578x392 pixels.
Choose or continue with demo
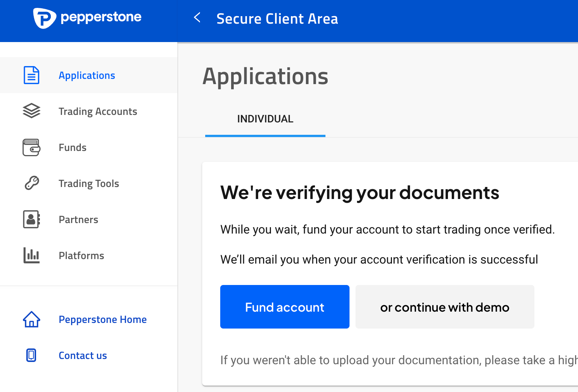445,307
